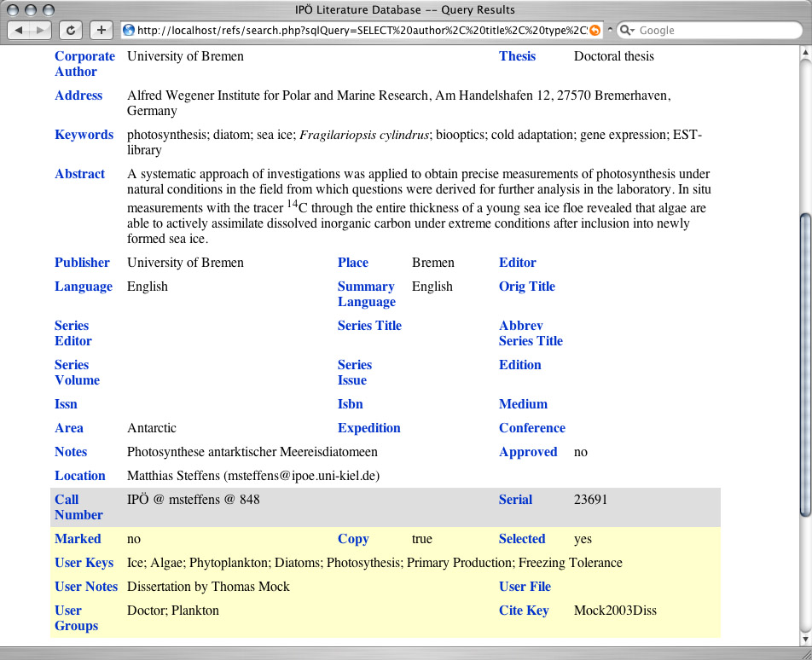Click the User Notes link

(86, 587)
